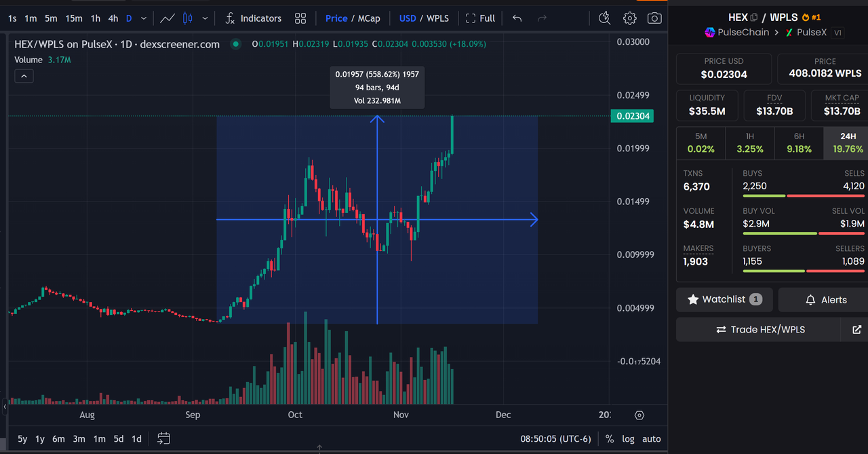Open the go-to-date calendar icon

pyautogui.click(x=163, y=438)
